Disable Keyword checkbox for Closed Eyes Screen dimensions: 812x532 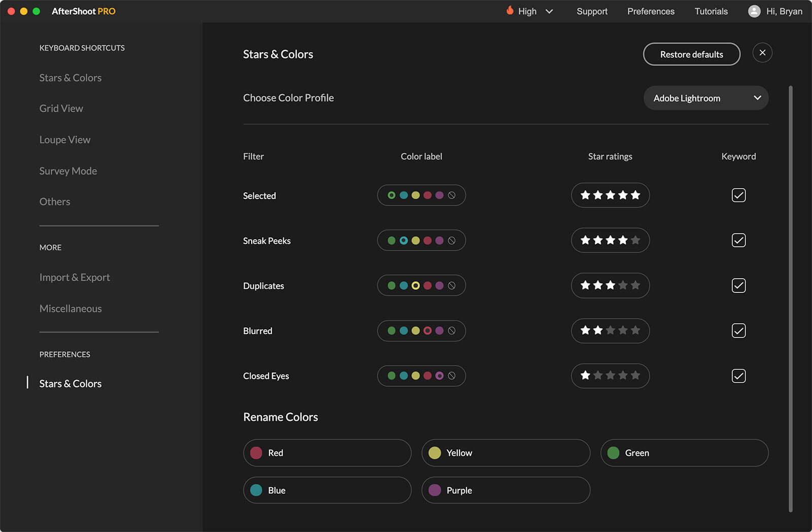pyautogui.click(x=738, y=376)
